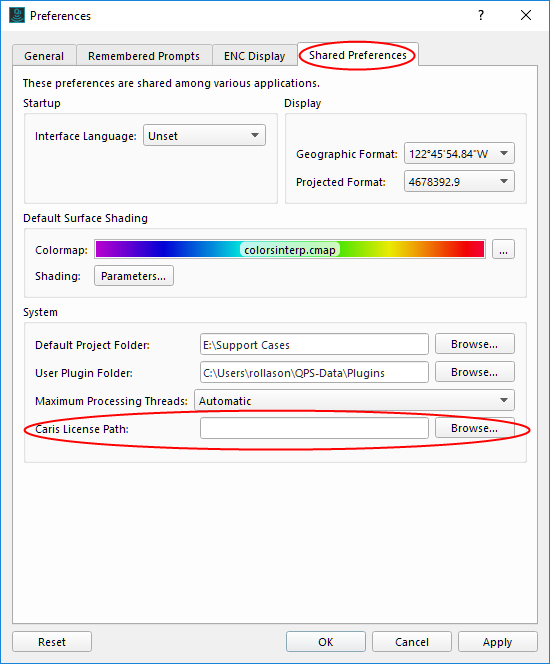
Task: Open the colormap ellipsis browse button
Action: click(503, 249)
